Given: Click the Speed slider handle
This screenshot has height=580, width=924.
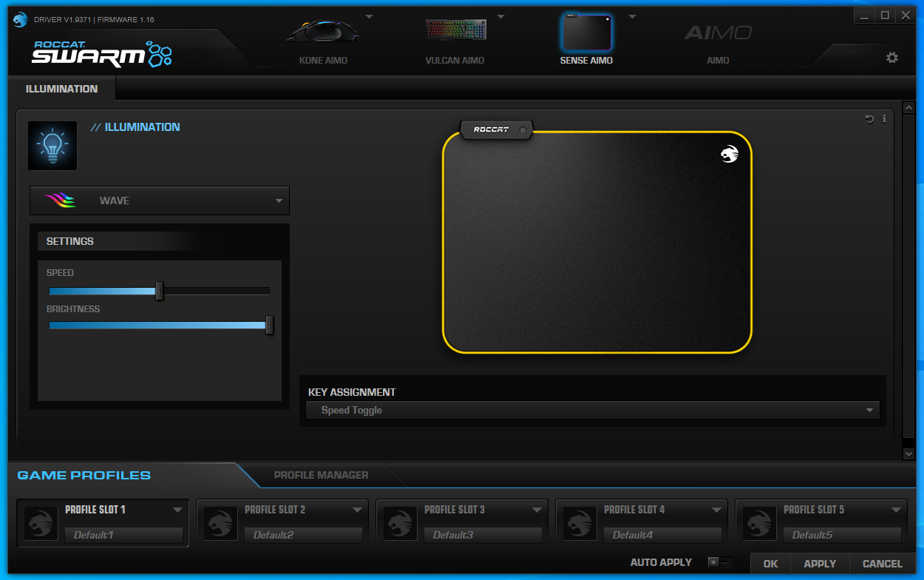Looking at the screenshot, I should [159, 291].
